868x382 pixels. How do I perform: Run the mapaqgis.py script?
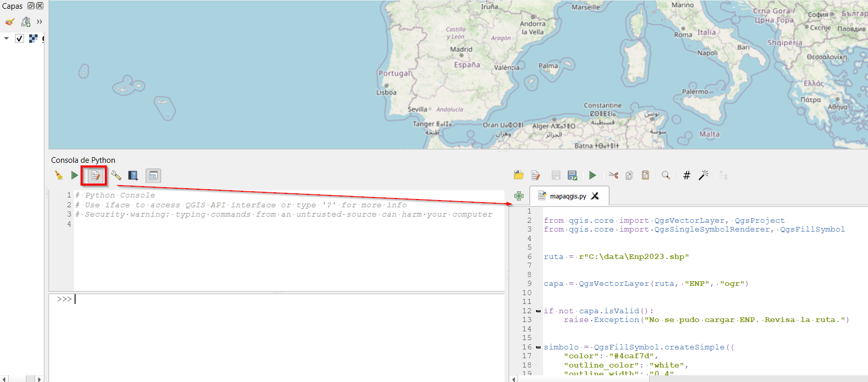coord(592,175)
